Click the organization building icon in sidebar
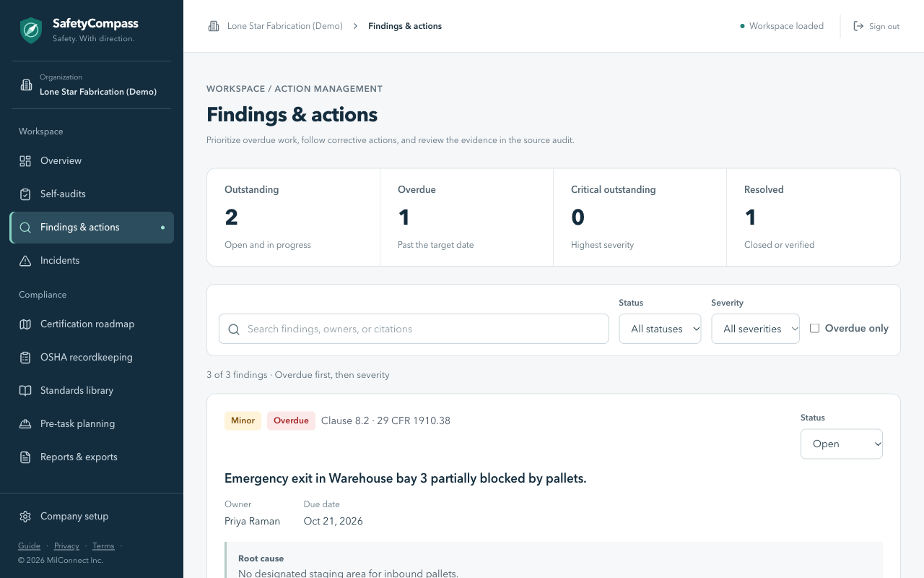 pyautogui.click(x=26, y=85)
